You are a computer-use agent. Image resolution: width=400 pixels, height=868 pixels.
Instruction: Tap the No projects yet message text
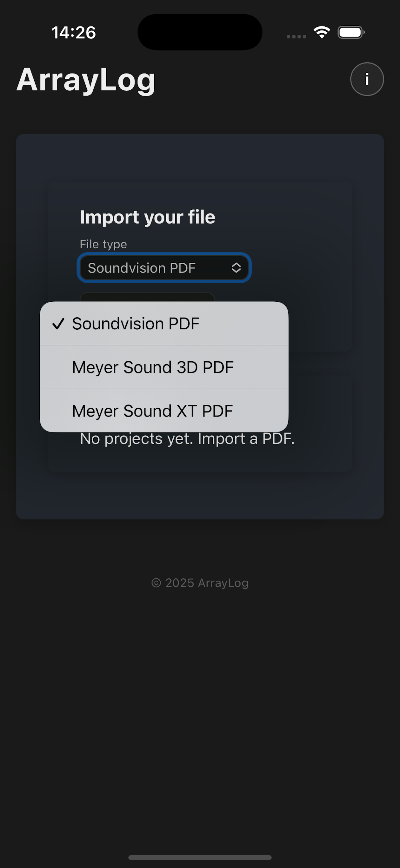coord(188,438)
